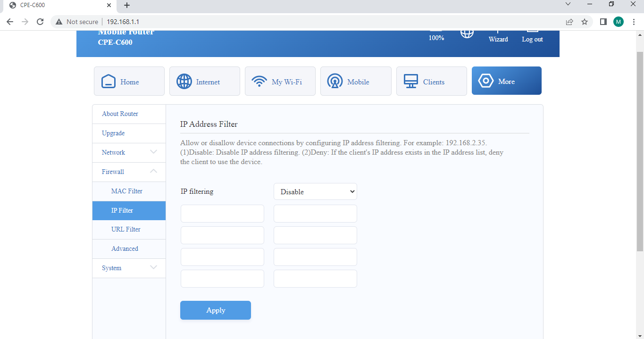644x339 pixels.
Task: Click third row right IP field
Action: click(x=315, y=257)
